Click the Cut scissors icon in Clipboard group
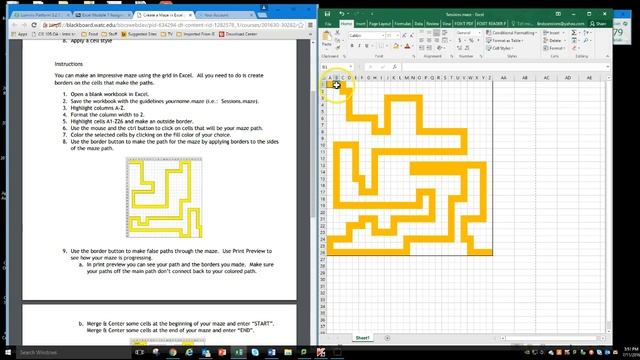640x360 pixels. (338, 33)
